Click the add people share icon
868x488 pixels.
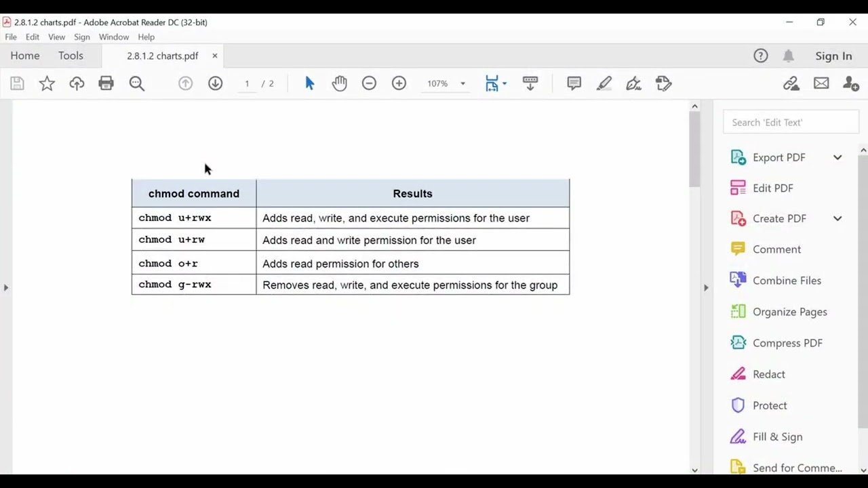point(850,83)
